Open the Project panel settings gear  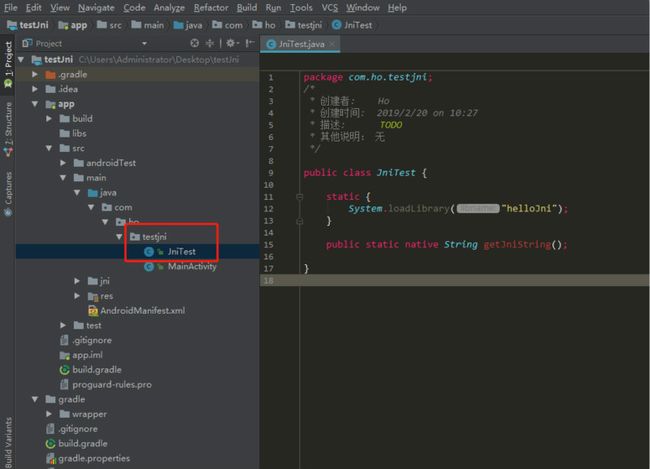pyautogui.click(x=232, y=43)
